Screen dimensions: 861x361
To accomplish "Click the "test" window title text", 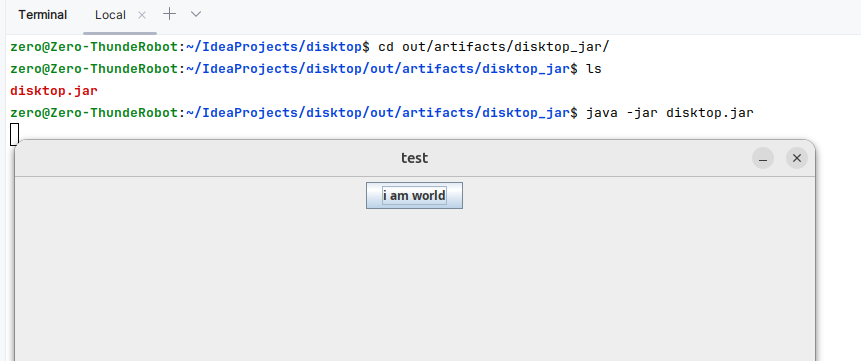I will [x=415, y=158].
